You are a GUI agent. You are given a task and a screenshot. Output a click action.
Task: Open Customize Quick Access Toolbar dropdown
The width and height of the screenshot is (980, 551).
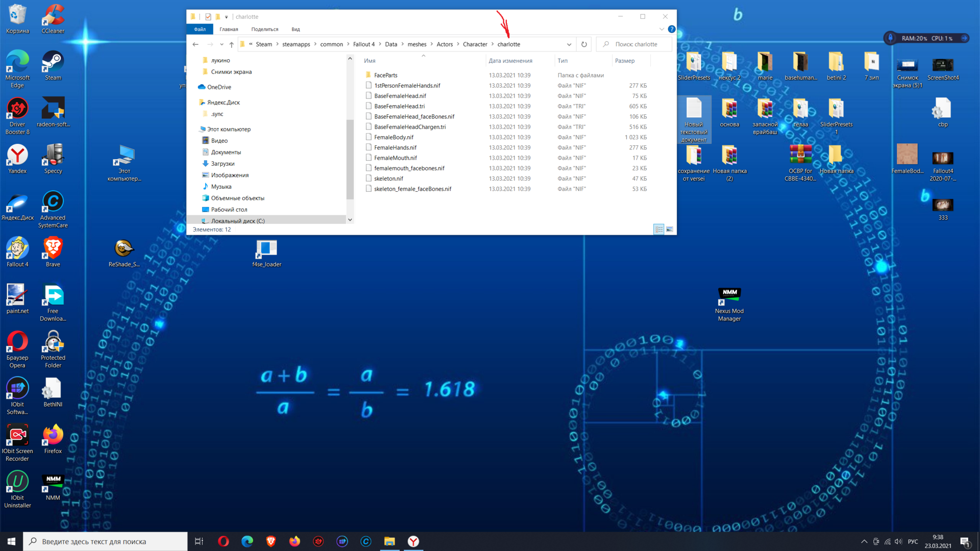coord(227,17)
